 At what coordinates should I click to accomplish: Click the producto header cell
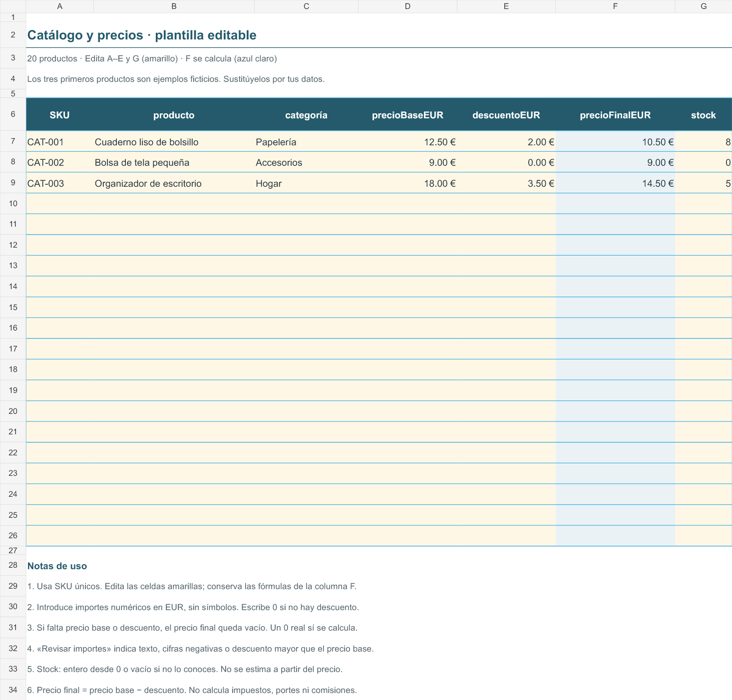[x=174, y=115]
